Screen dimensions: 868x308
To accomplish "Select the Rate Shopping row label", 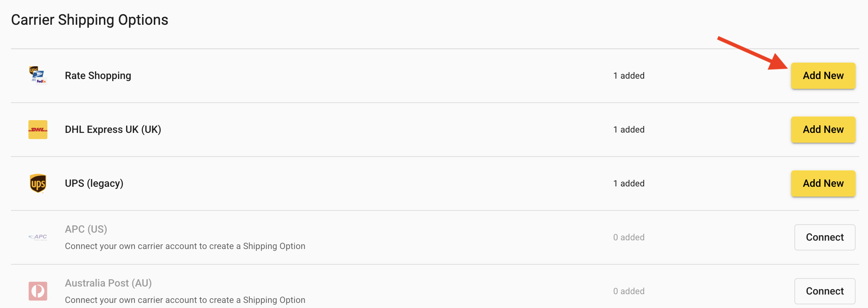I will click(x=98, y=76).
